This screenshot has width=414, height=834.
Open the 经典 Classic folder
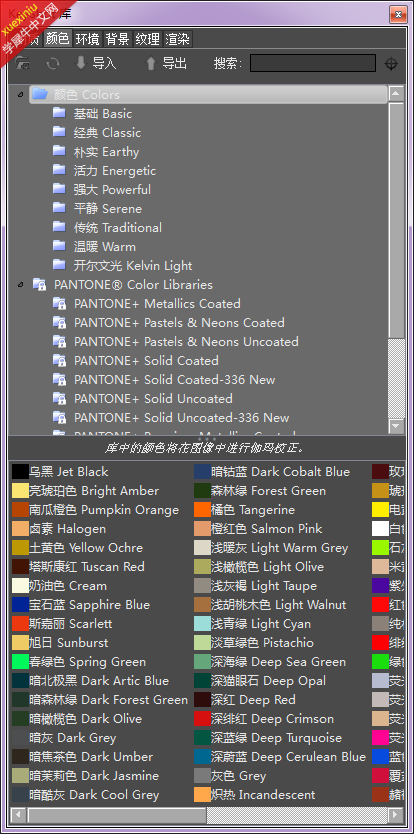[97, 133]
